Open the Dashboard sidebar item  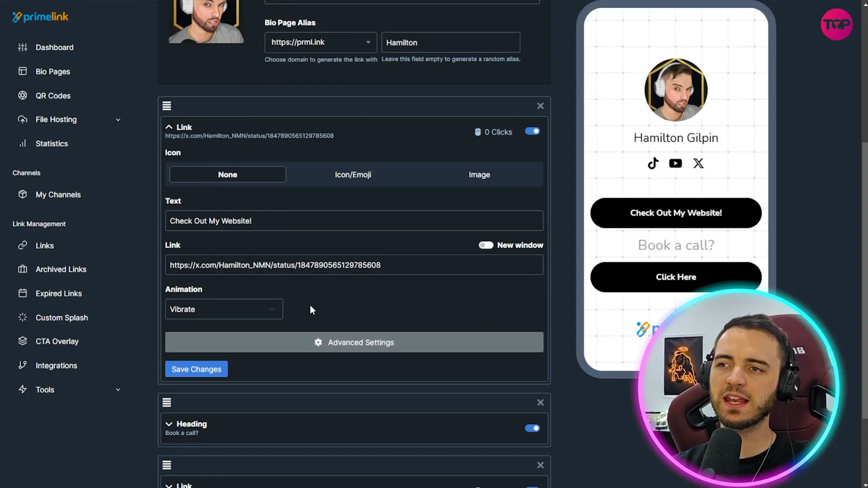[54, 47]
